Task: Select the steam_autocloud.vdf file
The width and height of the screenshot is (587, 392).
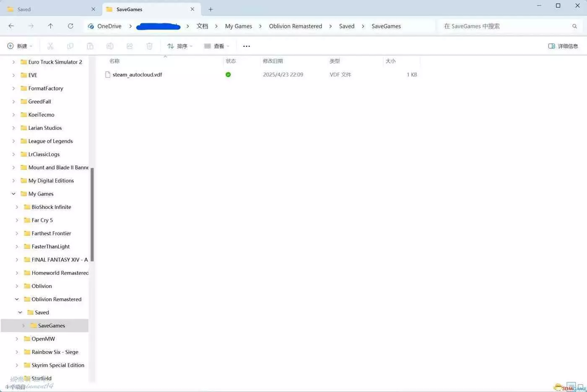Action: click(137, 75)
